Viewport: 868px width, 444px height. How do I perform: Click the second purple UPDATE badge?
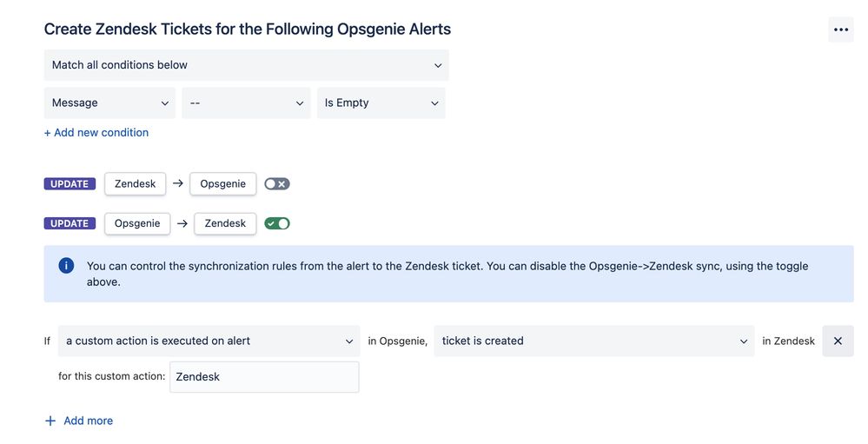pos(70,223)
